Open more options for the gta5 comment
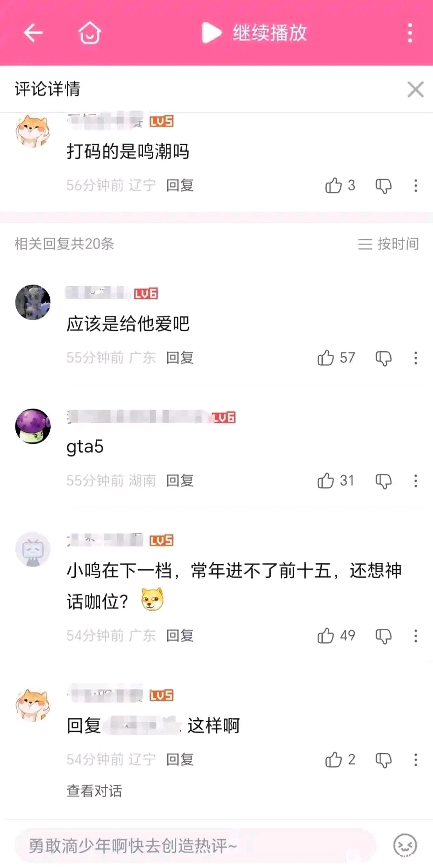Image resolution: width=433 pixels, height=868 pixels. point(415,481)
